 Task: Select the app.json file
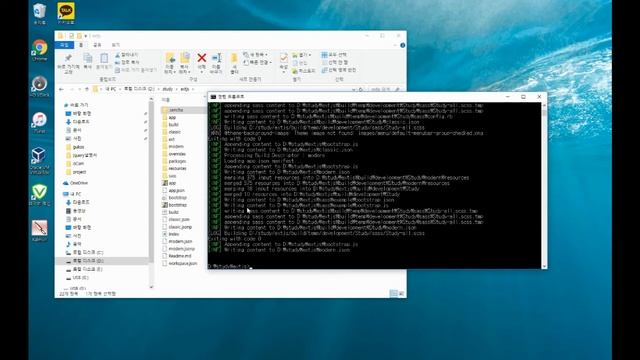(173, 191)
